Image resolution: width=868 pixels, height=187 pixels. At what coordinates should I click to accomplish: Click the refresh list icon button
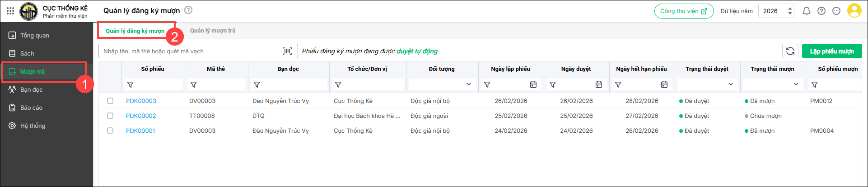(x=790, y=51)
